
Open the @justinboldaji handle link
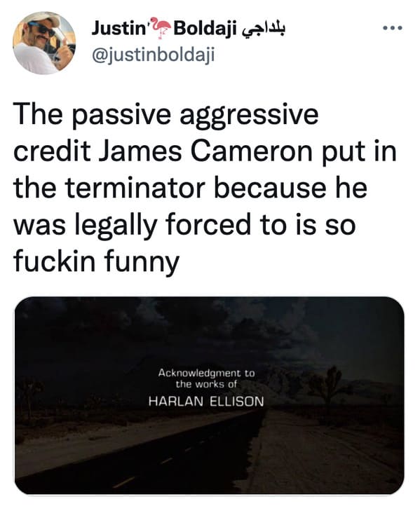[153, 55]
